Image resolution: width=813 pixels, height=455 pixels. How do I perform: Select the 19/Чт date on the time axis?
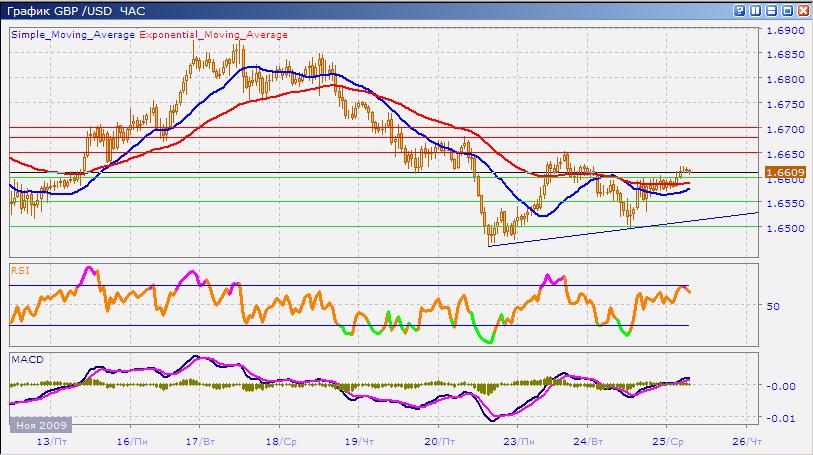point(357,440)
